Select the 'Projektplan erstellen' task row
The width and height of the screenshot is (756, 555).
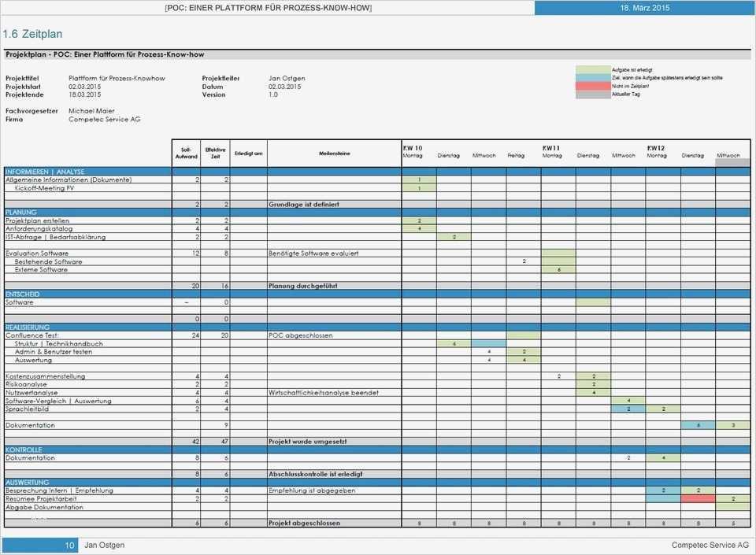(377, 220)
